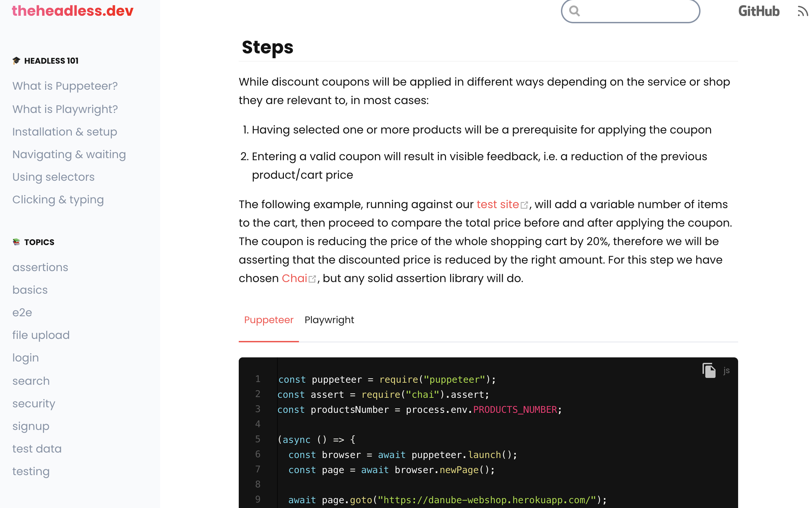The width and height of the screenshot is (812, 508).
Task: Select the 'assertions' topic
Action: (40, 267)
